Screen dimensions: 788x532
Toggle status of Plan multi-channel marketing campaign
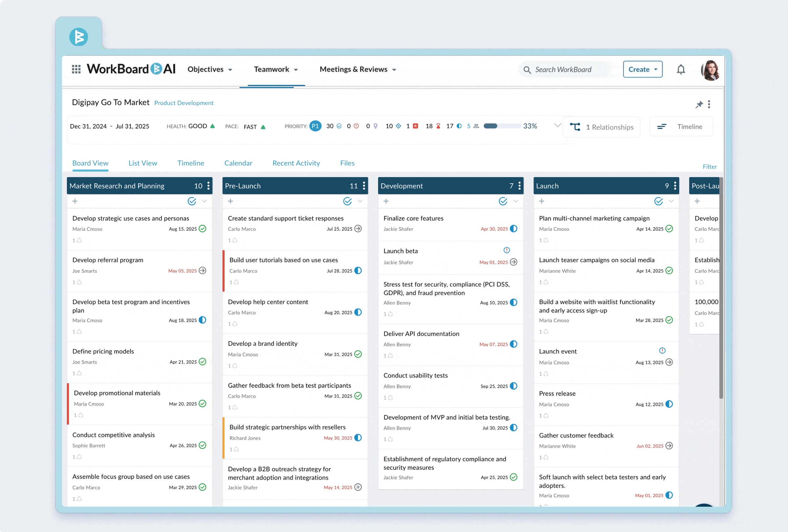click(669, 229)
